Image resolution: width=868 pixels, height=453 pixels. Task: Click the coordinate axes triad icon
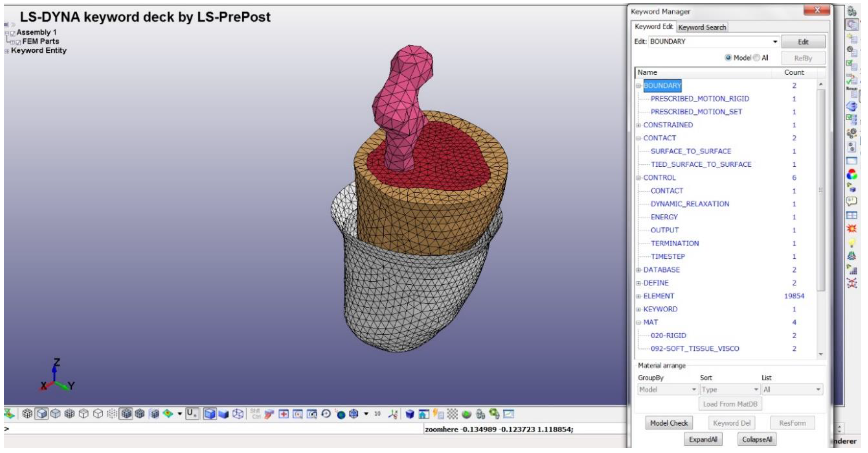pos(393,414)
